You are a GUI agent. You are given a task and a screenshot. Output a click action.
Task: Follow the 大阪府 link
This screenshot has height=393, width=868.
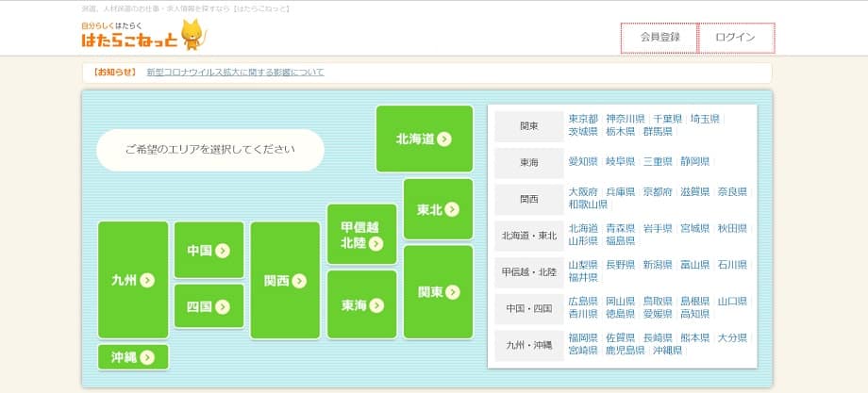coord(583,192)
